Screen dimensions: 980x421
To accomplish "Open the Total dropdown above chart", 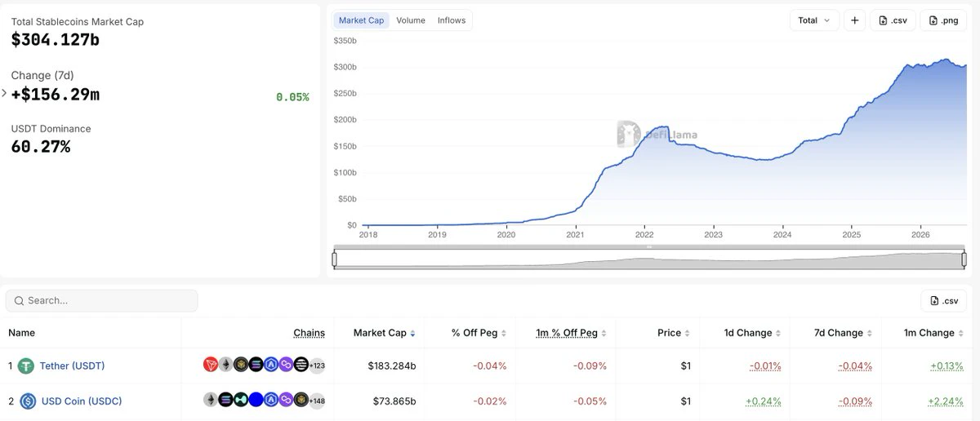I will coord(814,20).
